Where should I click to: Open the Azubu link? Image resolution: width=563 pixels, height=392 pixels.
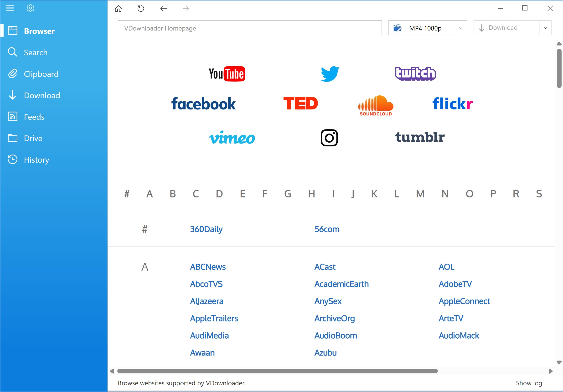pos(325,352)
